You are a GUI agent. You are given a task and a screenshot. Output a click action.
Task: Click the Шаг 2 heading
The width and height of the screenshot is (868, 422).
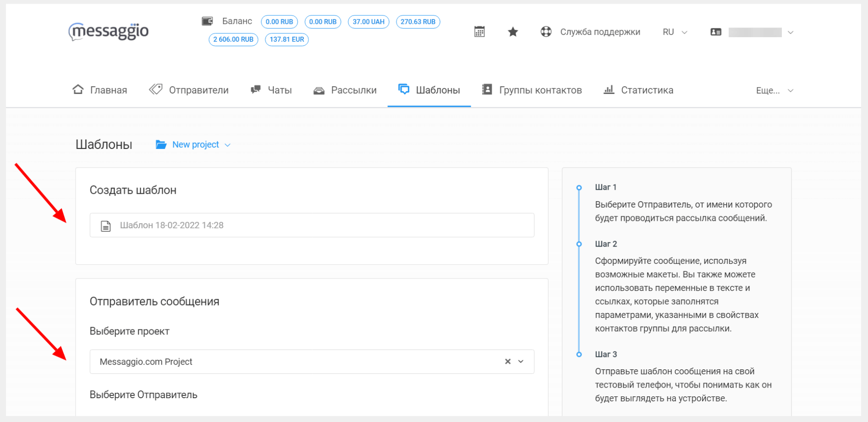[x=606, y=244]
